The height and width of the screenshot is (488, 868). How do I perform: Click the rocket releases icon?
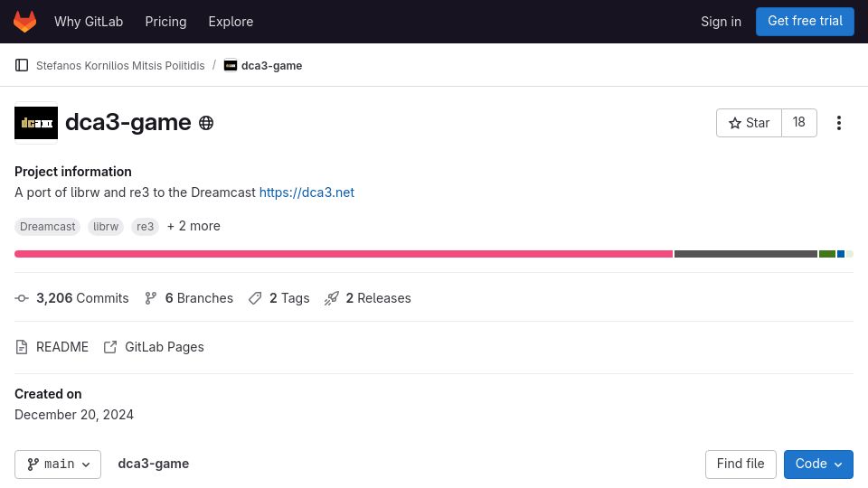tap(331, 299)
